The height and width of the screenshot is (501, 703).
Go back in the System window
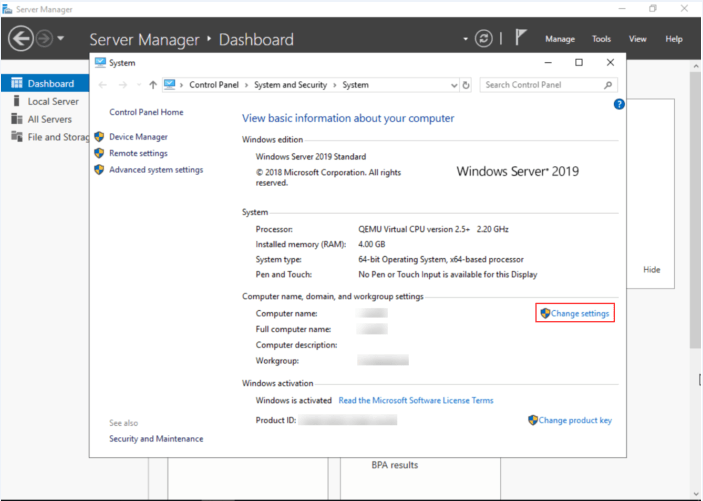103,85
